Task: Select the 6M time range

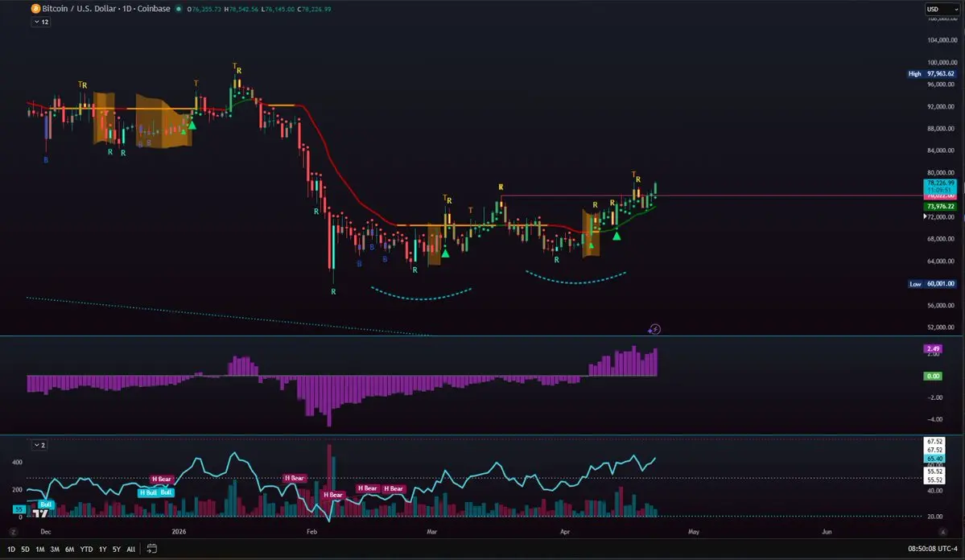Action: tap(69, 549)
